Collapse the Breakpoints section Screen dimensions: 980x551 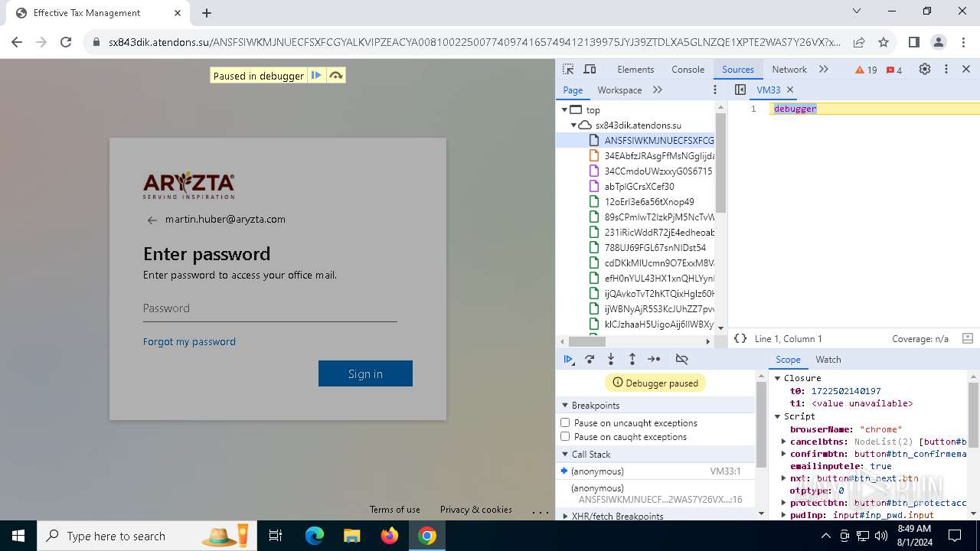point(565,405)
